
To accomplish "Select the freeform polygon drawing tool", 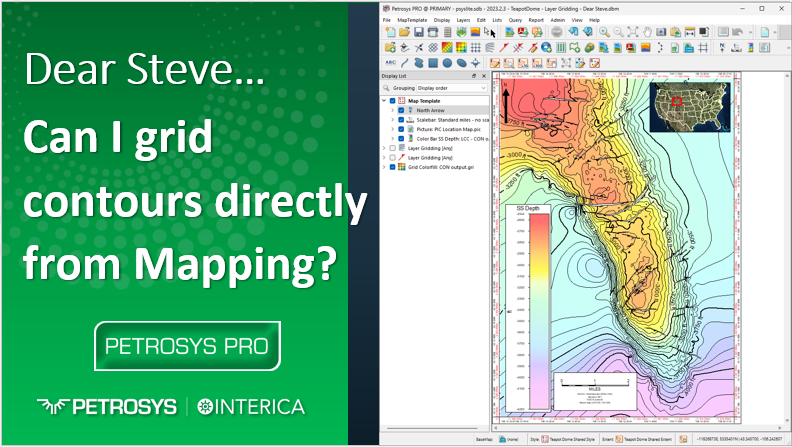I will click(x=419, y=63).
